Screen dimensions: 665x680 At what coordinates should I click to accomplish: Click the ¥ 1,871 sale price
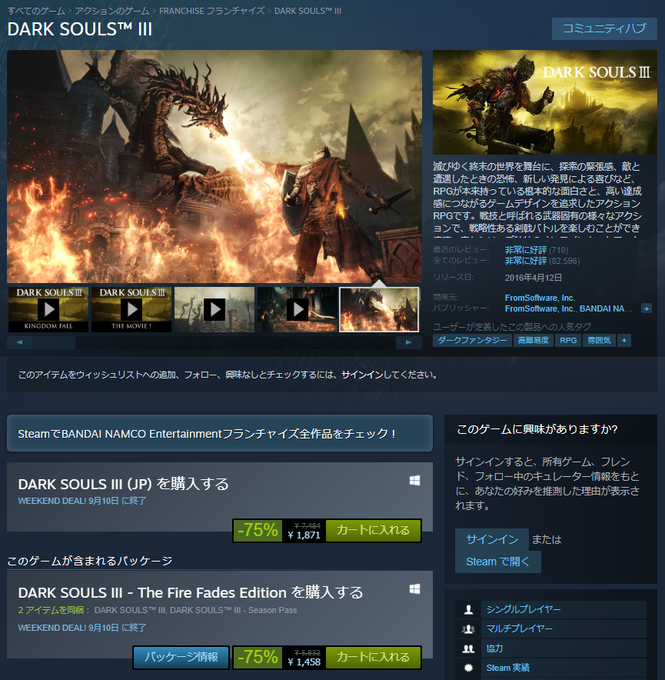[x=304, y=536]
